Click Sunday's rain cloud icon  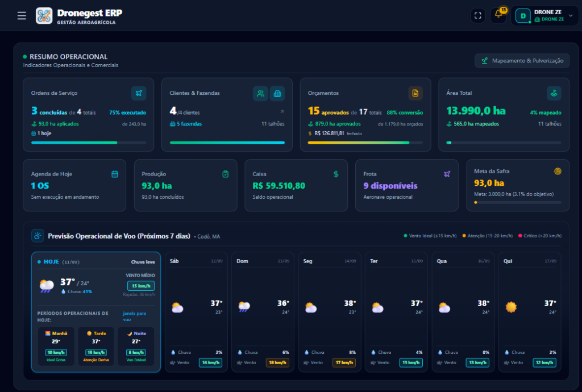(x=244, y=307)
